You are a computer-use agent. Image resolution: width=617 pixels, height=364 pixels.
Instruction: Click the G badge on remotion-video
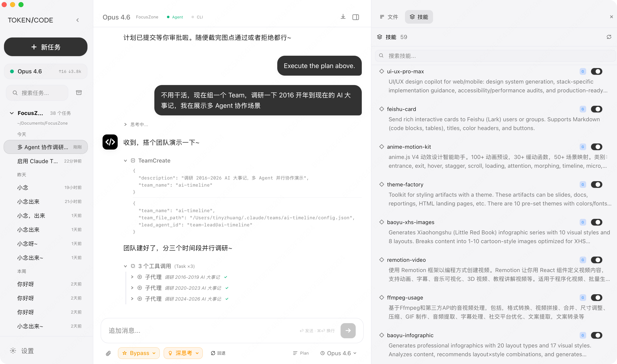point(583,260)
